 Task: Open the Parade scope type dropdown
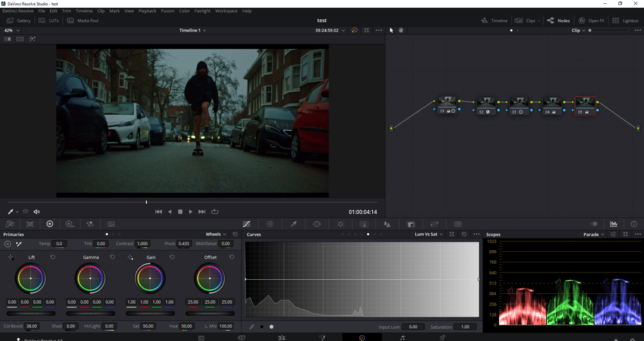(594, 234)
